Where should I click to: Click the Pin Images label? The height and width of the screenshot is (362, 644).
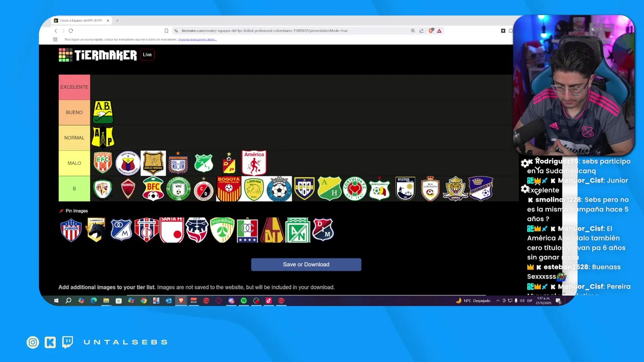click(76, 211)
